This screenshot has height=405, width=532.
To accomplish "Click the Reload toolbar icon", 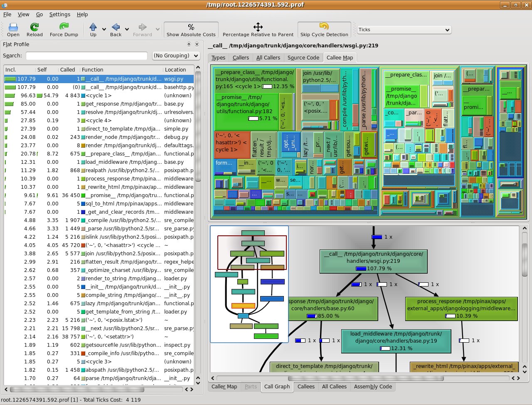I will 34,30.
